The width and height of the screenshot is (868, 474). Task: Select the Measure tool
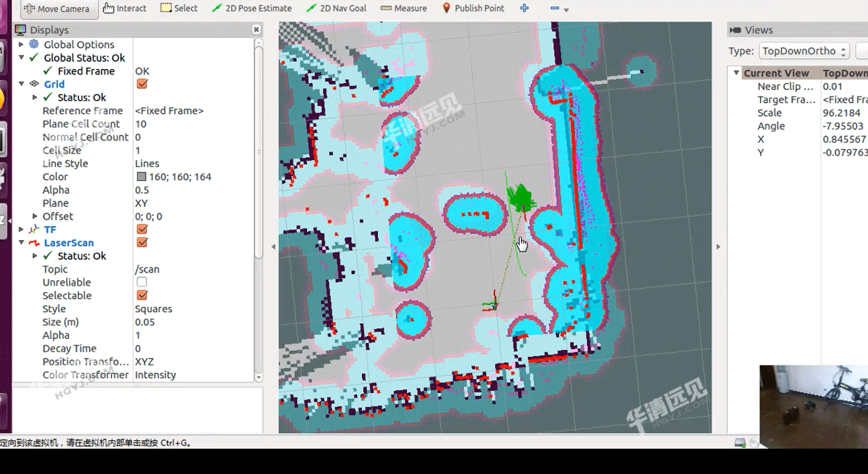[x=404, y=8]
